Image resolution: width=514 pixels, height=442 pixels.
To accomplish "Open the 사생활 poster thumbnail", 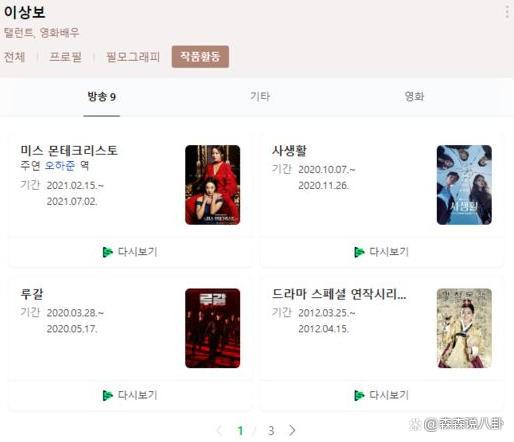I will pyautogui.click(x=464, y=185).
